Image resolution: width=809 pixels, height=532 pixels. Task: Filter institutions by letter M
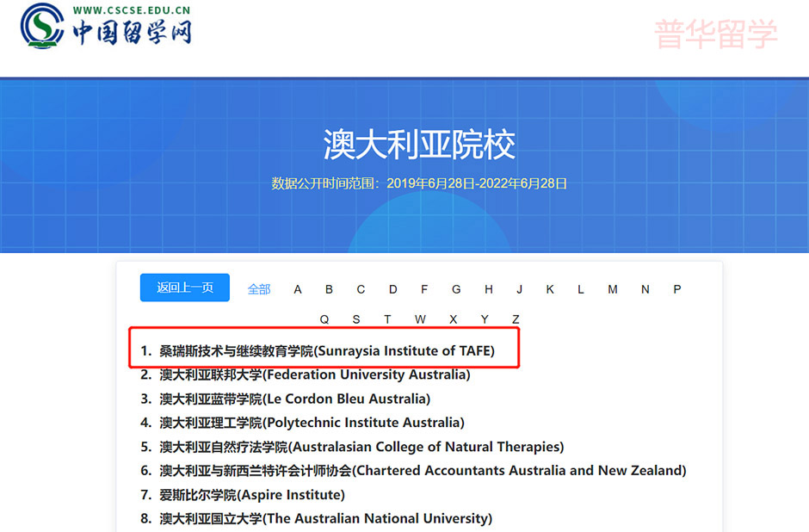(x=613, y=289)
